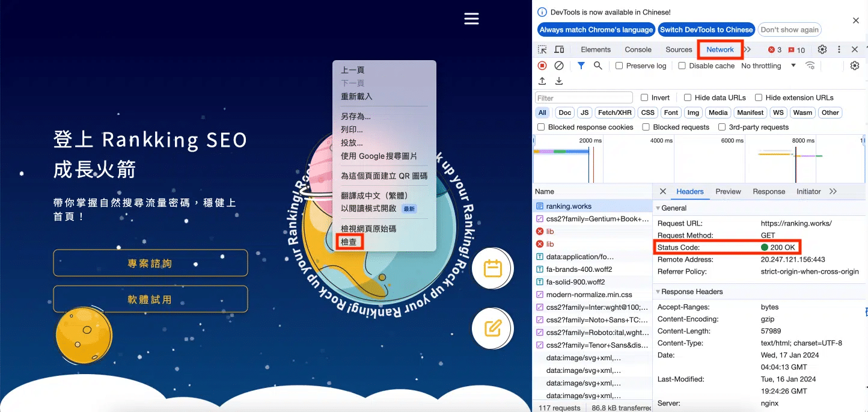Open the network search magnifier icon
The image size is (868, 412).
[598, 66]
